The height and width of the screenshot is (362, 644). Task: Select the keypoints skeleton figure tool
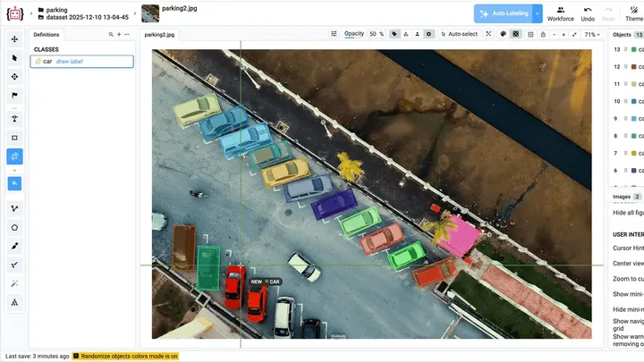click(15, 119)
